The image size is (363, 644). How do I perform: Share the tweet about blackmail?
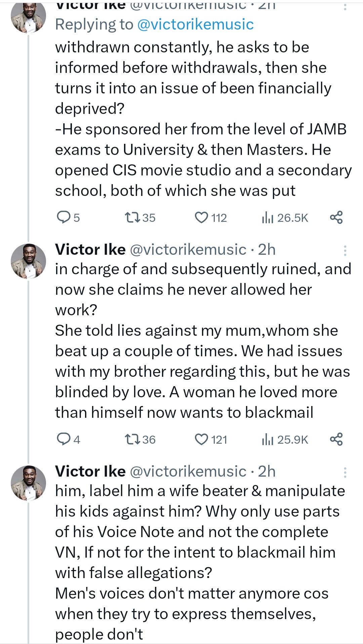[x=336, y=439]
